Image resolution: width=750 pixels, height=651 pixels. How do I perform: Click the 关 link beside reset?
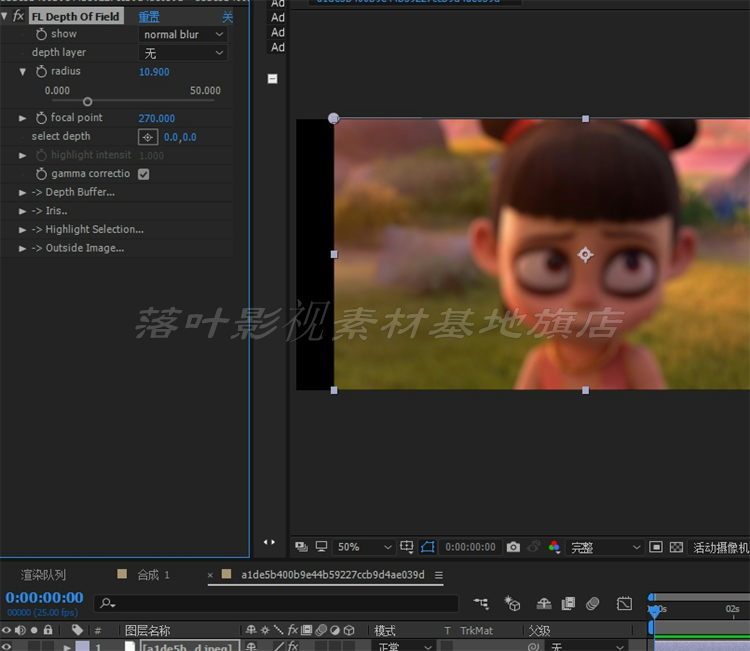[x=227, y=17]
